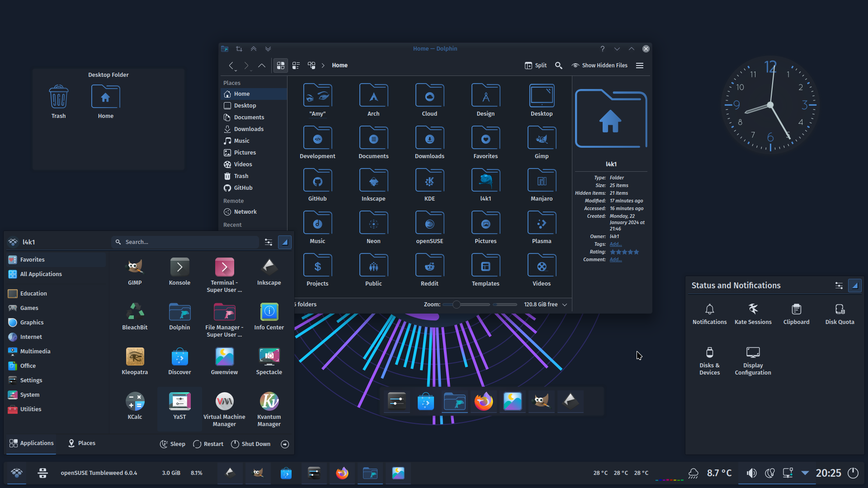Open Spectacle screenshot tool
Screen dimensions: 868x488
click(x=269, y=361)
